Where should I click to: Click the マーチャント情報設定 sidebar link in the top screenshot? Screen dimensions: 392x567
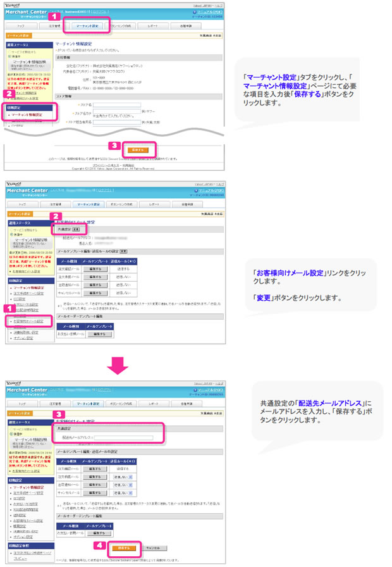25,115
